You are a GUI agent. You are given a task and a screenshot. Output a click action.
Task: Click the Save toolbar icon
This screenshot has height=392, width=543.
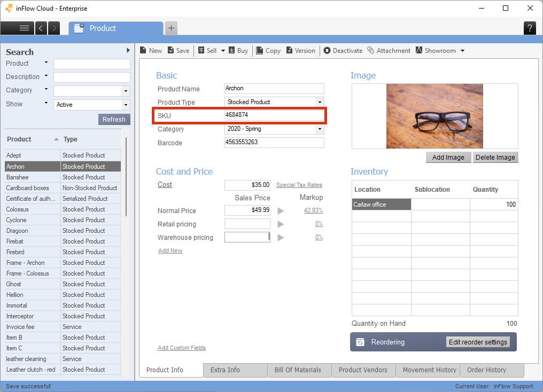179,51
